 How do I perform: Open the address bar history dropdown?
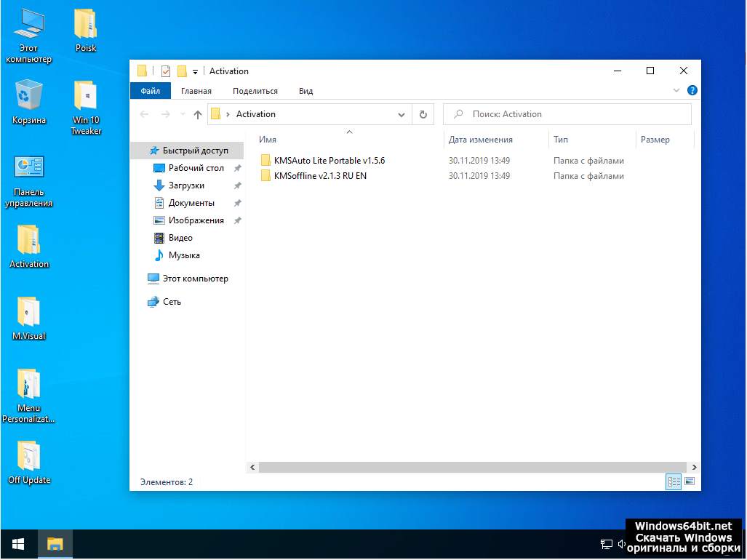[x=402, y=114]
